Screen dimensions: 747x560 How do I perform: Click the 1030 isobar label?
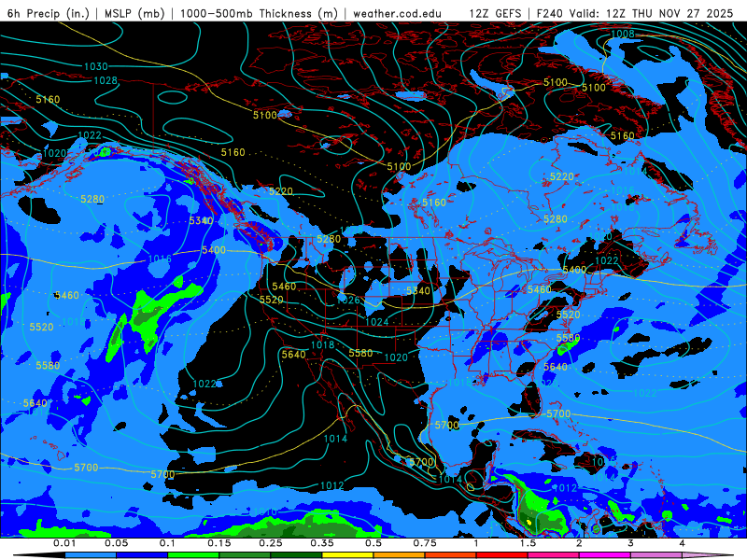(96, 66)
